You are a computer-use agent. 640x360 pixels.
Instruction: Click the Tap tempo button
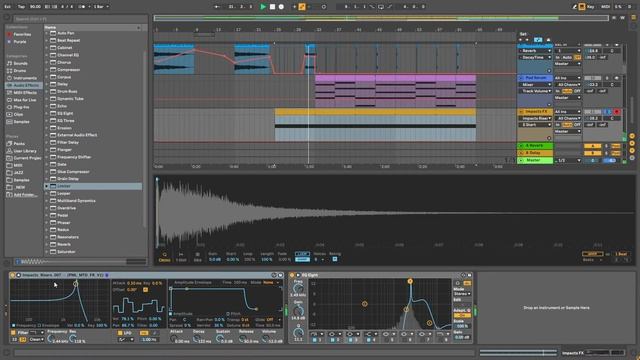click(21, 7)
